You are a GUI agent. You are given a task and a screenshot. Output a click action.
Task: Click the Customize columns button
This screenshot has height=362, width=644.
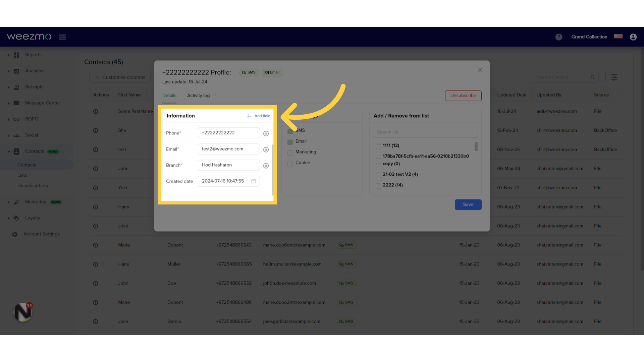coord(120,77)
